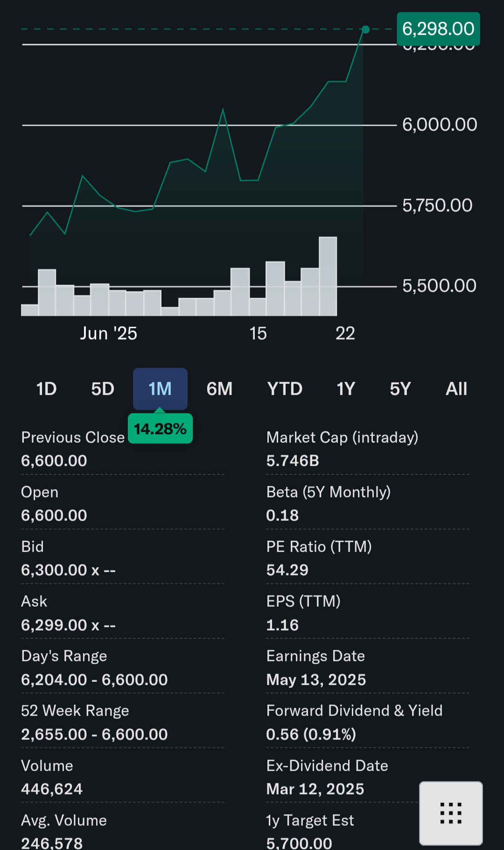Click Day's Range value 6,204.00 - 6,600.00
Image resolution: width=504 pixels, height=850 pixels.
click(x=95, y=680)
